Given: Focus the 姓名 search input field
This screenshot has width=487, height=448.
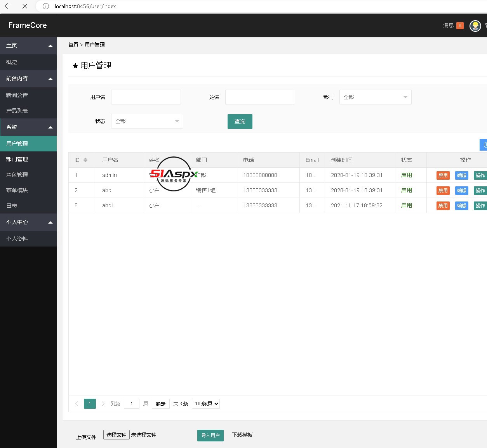Looking at the screenshot, I should pyautogui.click(x=260, y=97).
